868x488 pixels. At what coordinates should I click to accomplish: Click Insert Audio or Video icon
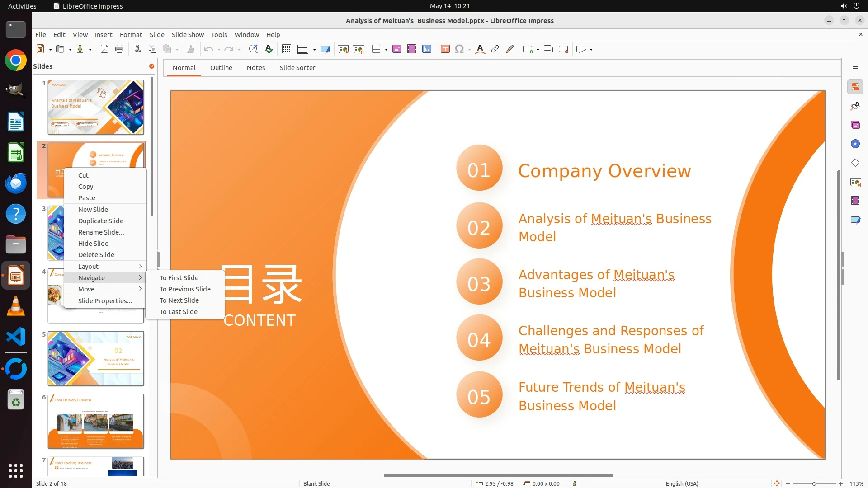click(x=412, y=49)
